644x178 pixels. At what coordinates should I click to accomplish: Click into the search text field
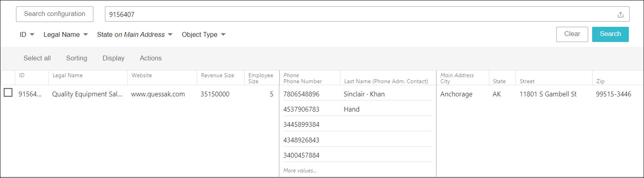pos(359,14)
